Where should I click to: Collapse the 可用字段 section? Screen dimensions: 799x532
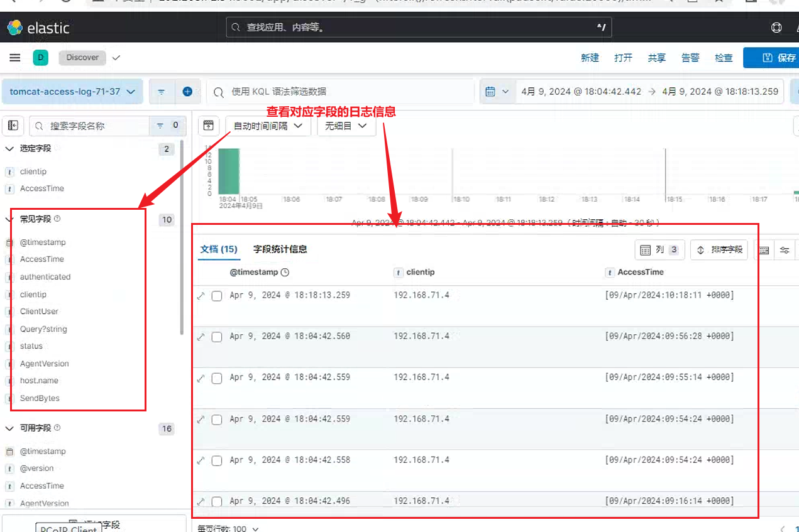[x=9, y=428]
